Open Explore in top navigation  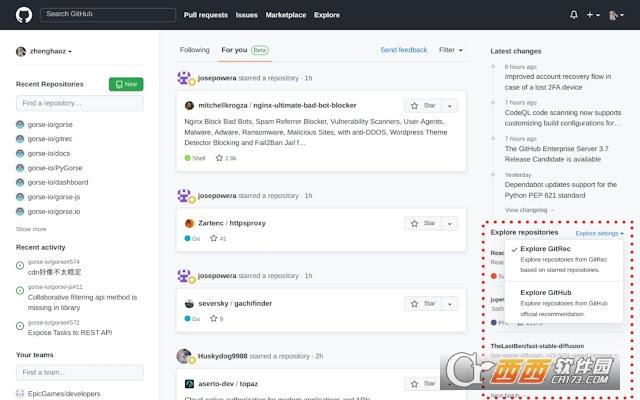327,15
